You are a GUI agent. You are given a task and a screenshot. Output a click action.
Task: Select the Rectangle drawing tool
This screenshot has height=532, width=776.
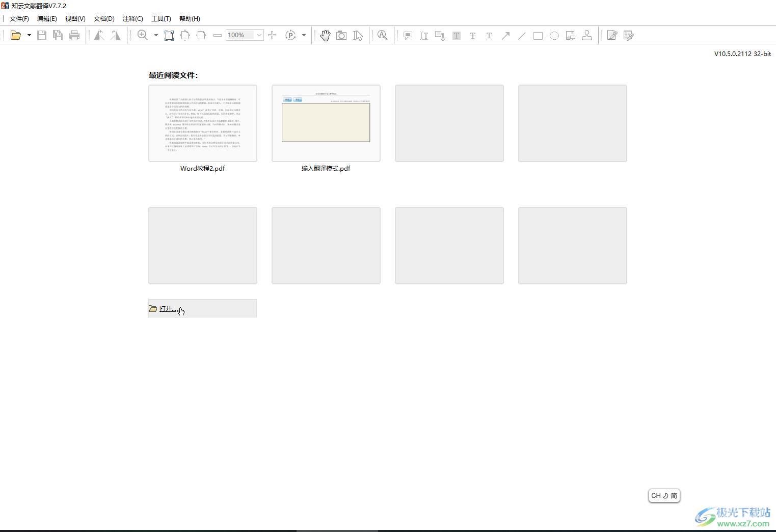pyautogui.click(x=538, y=35)
